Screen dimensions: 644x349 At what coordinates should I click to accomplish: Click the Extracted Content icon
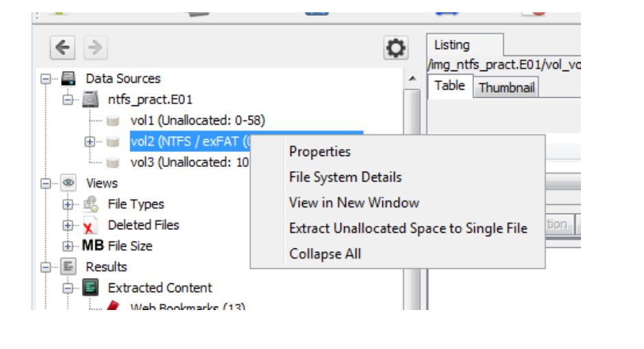tap(90, 287)
